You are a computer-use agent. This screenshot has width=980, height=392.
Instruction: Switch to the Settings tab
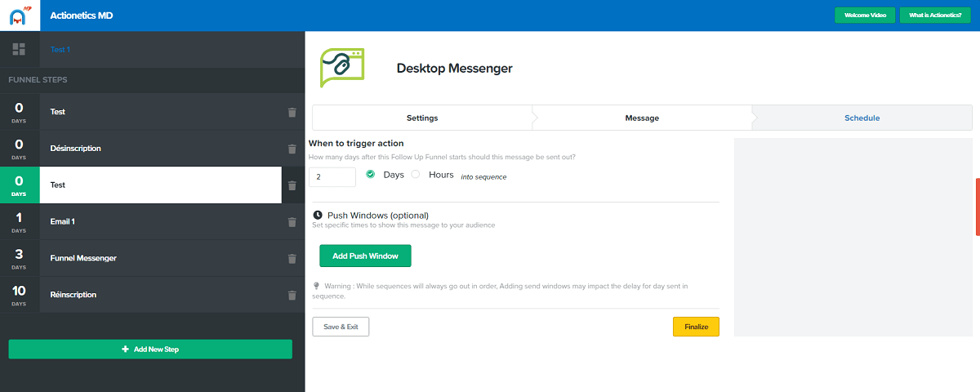tap(422, 118)
